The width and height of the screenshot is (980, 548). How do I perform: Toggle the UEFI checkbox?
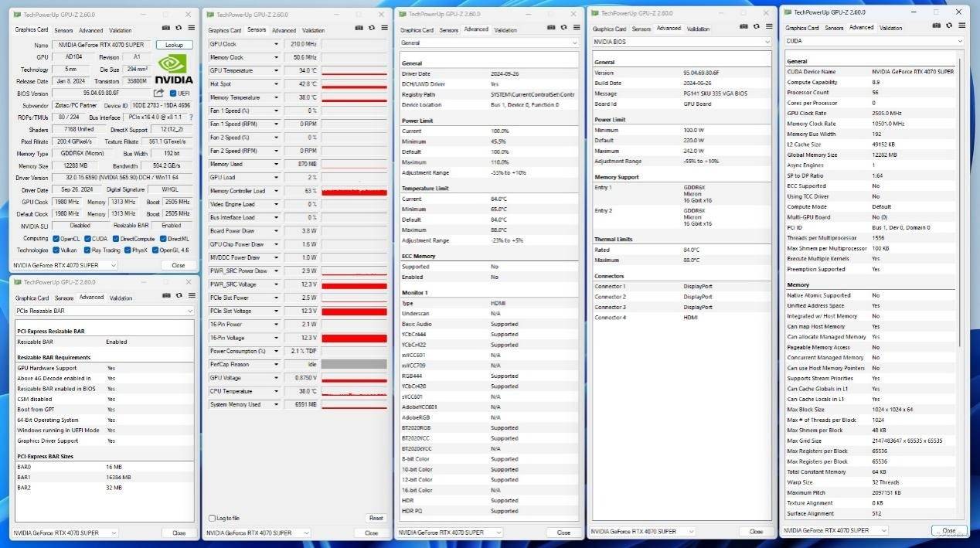pyautogui.click(x=173, y=94)
